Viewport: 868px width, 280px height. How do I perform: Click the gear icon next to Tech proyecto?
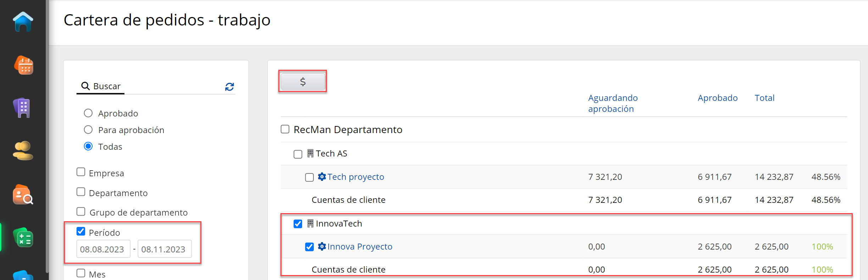[x=322, y=177]
